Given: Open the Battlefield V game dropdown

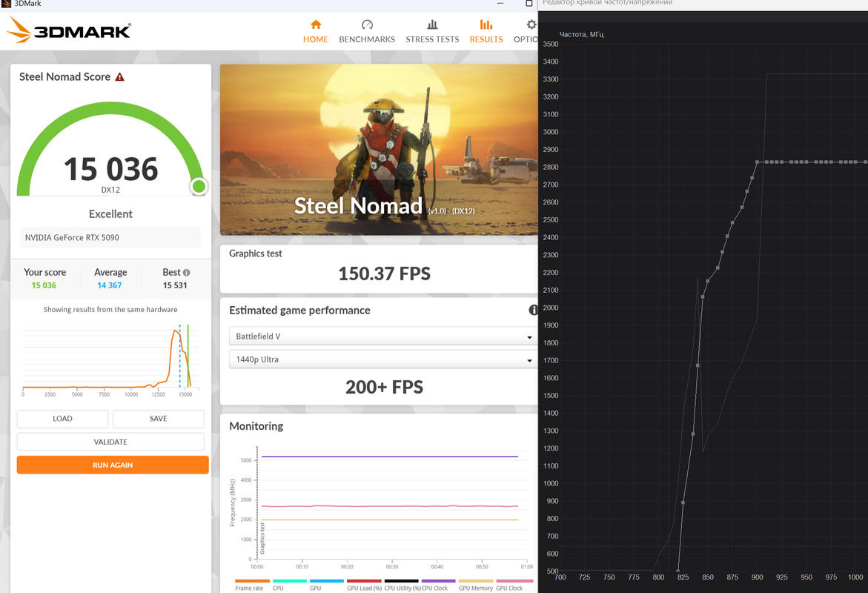Looking at the screenshot, I should coord(383,336).
